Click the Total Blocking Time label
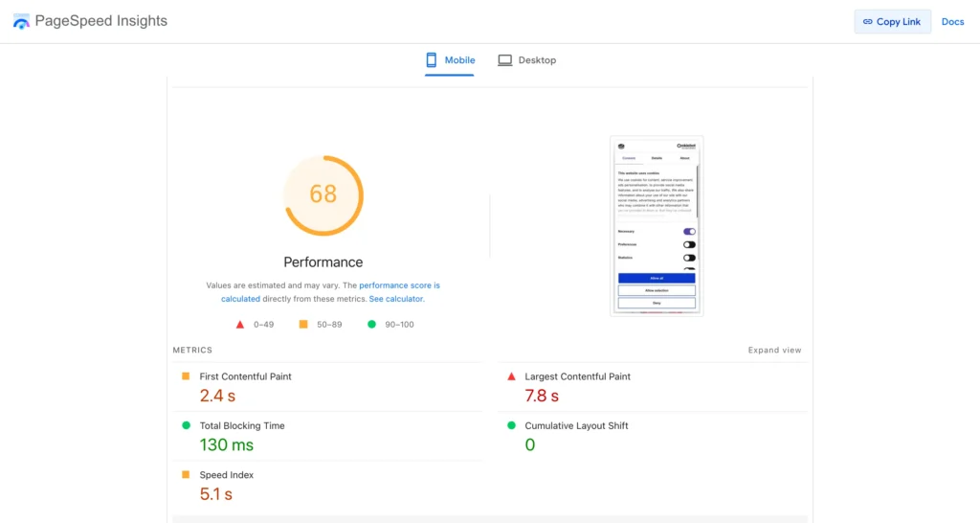The width and height of the screenshot is (980, 523). 242,425
